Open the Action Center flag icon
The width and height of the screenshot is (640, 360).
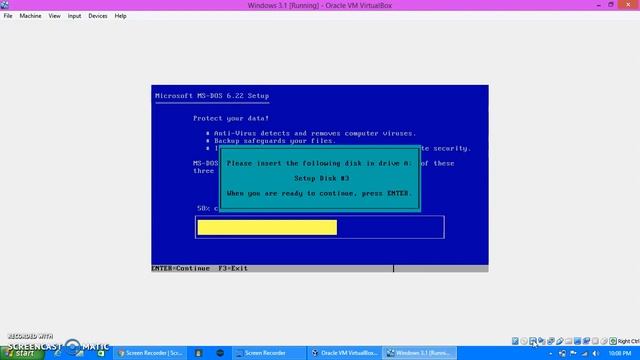click(573, 353)
